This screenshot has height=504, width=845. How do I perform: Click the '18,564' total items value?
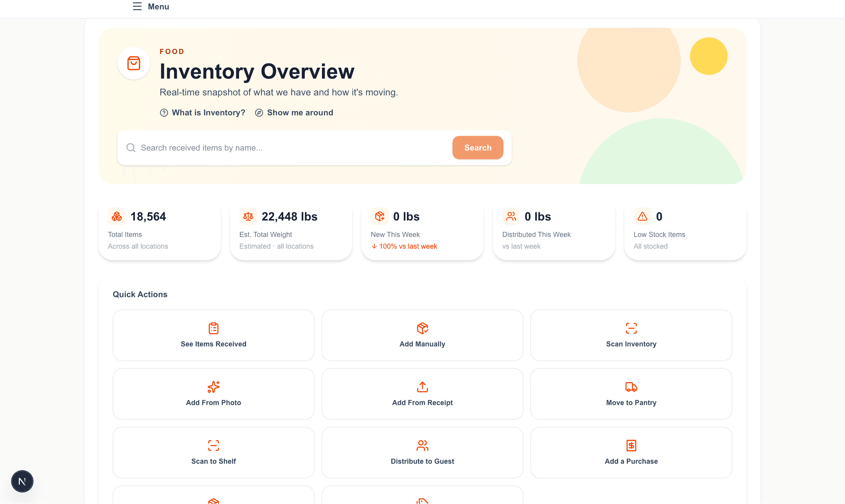tap(148, 217)
